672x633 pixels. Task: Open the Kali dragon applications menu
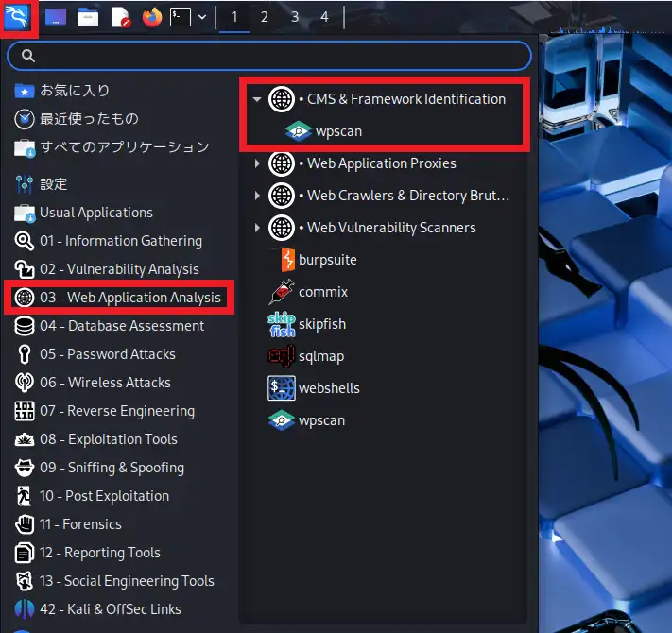(17, 17)
